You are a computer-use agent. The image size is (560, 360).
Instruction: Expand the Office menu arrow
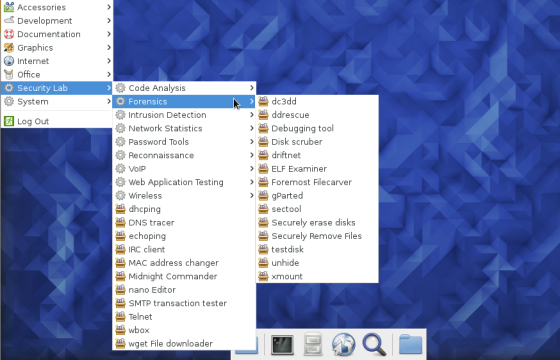pyautogui.click(x=109, y=74)
